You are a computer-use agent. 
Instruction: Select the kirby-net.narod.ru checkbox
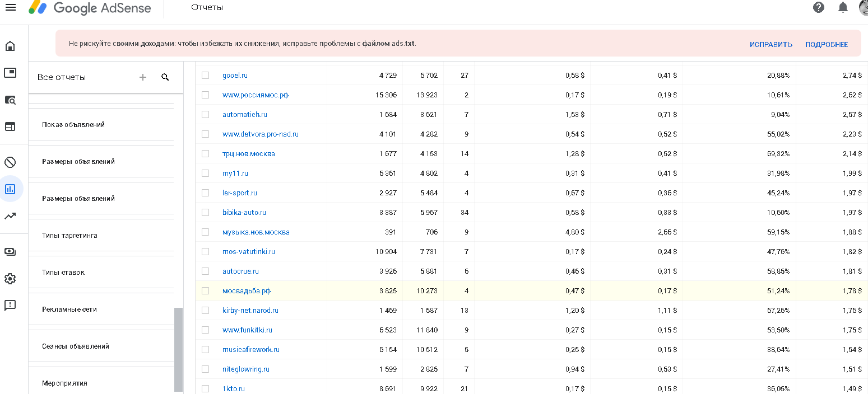(205, 310)
